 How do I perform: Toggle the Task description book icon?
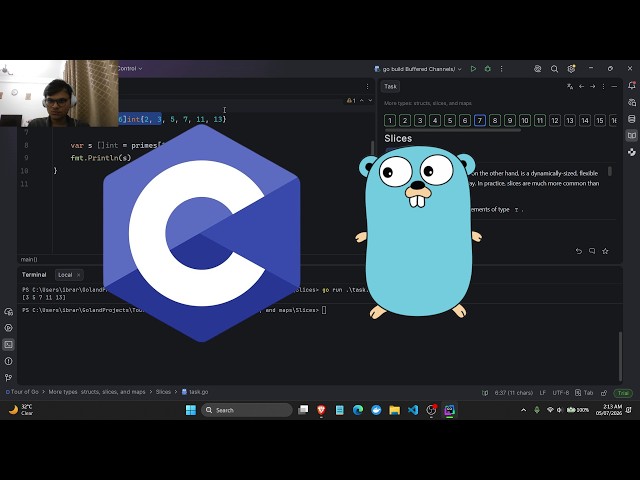click(632, 136)
